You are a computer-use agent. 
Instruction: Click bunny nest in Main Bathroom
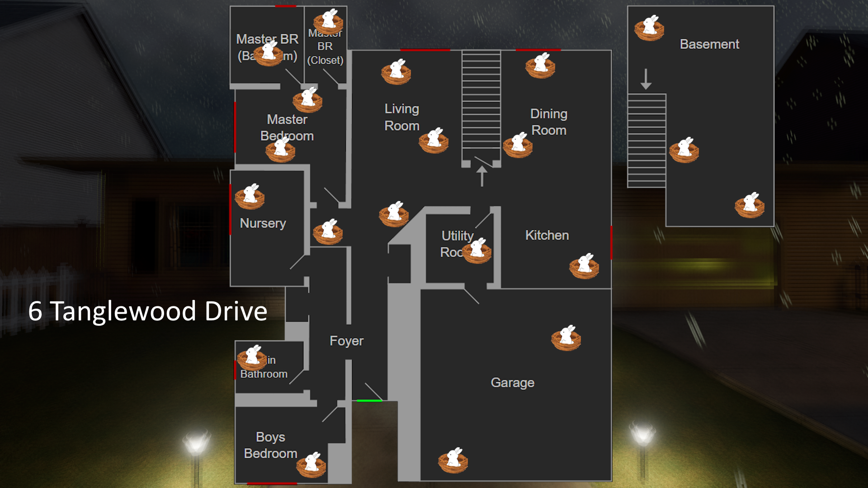pos(252,358)
